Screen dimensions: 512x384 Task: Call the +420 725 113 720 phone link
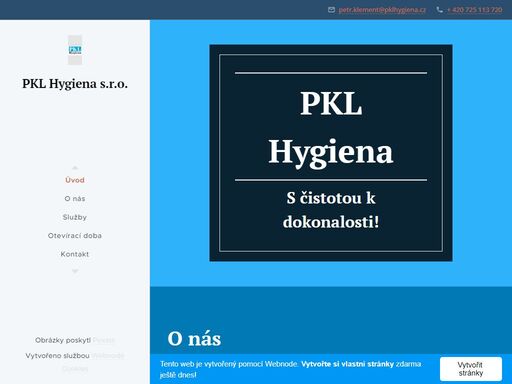(x=475, y=10)
